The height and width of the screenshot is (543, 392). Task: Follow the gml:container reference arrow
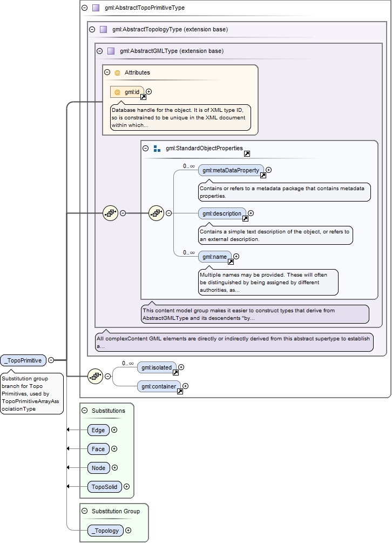[180, 391]
